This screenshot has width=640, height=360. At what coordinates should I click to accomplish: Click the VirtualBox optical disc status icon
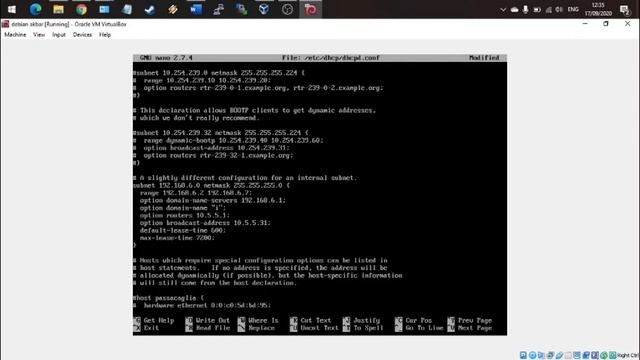coord(532,355)
